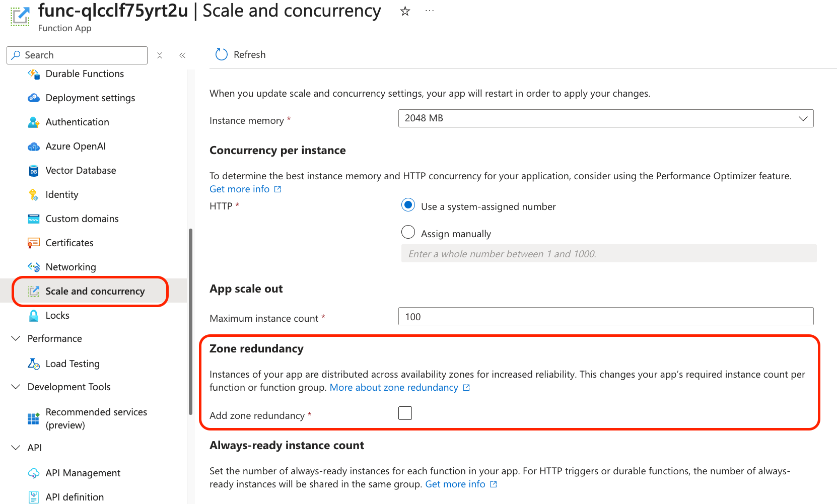Open Durable Functions icon in sidebar
The image size is (837, 504).
34,74
